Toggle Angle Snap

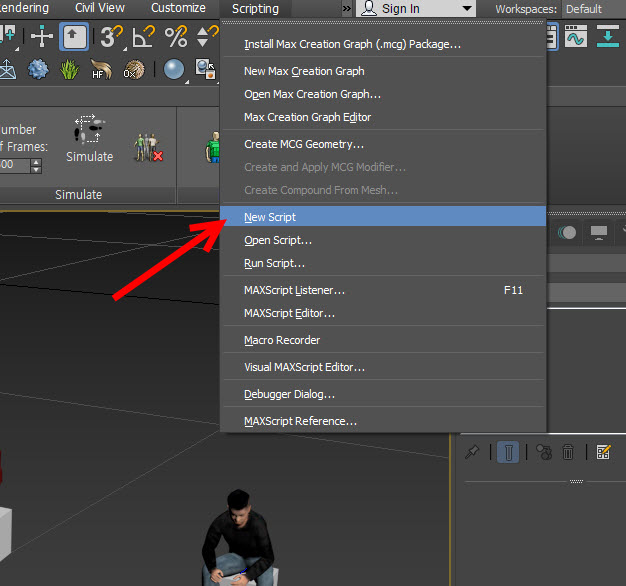point(143,37)
